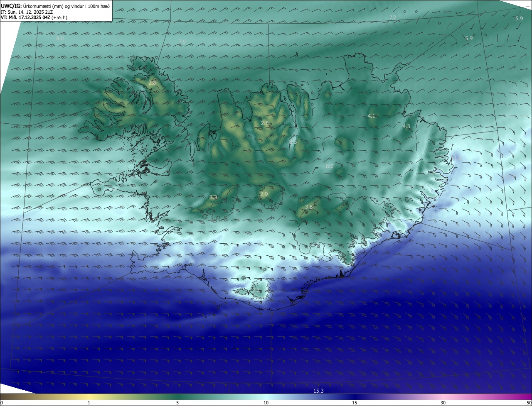Click the 3.6 value near the Vatnajökull glacier
This screenshot has width=532, height=406.
pos(309,207)
